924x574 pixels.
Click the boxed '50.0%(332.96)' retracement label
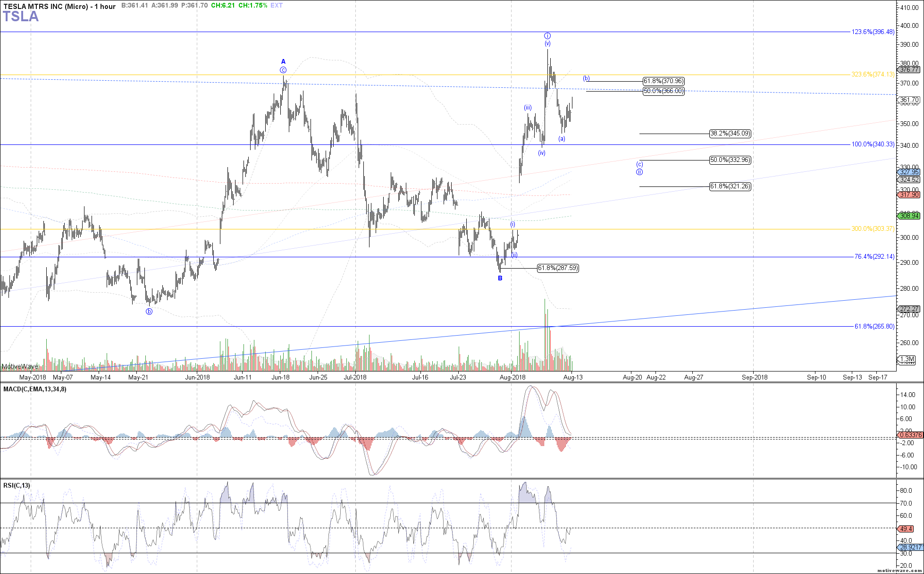pyautogui.click(x=730, y=160)
